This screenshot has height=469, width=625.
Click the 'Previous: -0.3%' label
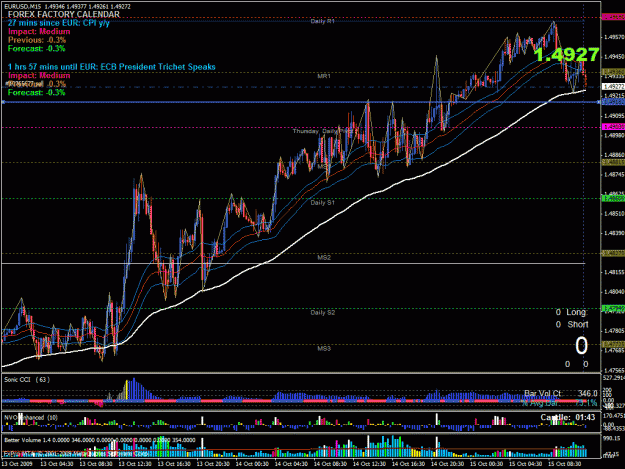(x=37, y=40)
